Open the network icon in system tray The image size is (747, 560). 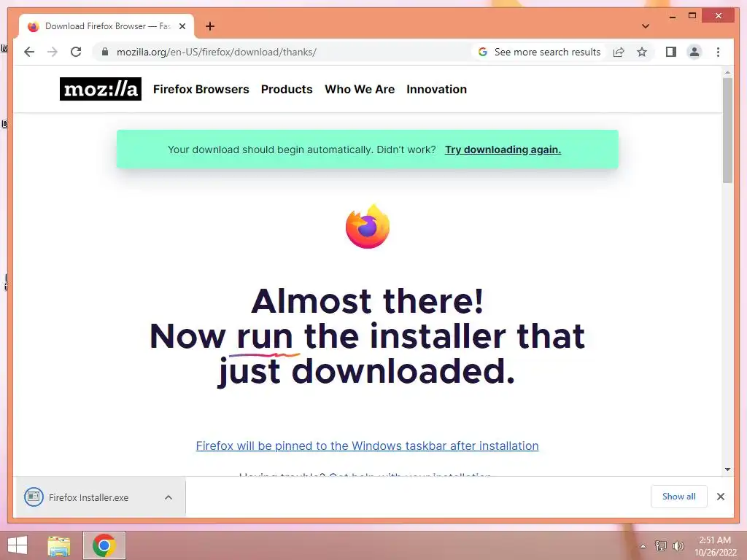coord(660,545)
